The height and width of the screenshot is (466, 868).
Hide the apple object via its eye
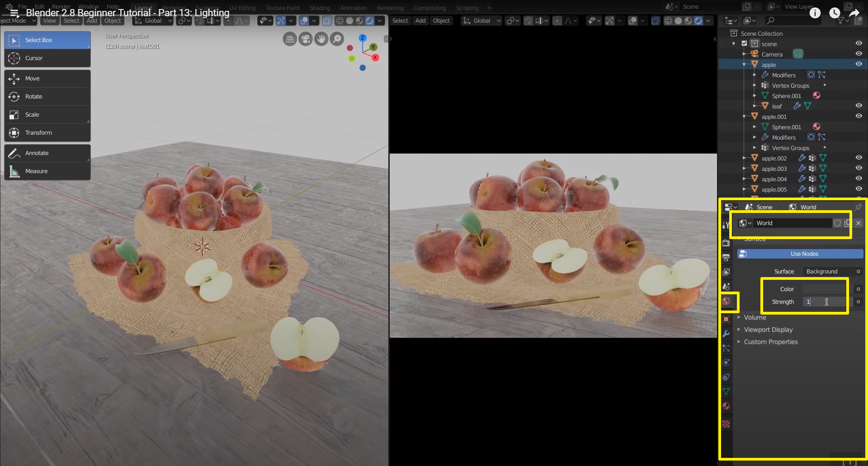[x=859, y=64]
